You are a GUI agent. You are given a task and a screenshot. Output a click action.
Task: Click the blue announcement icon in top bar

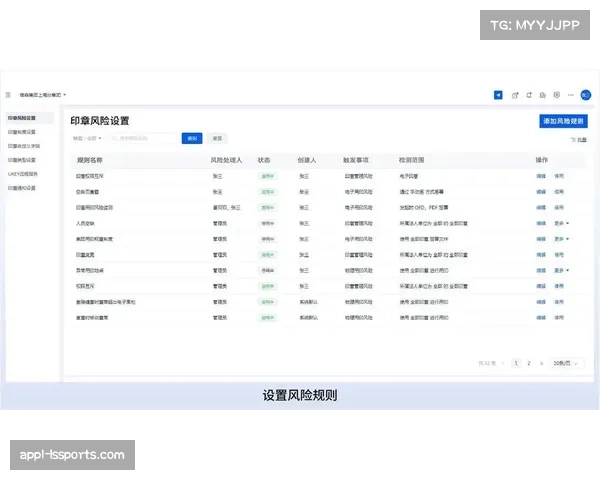[x=498, y=95]
